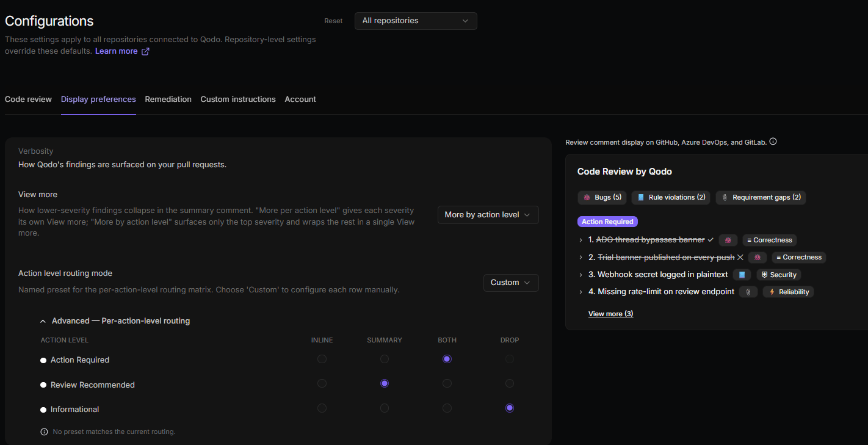Click the View more (3) link
This screenshot has width=868, height=445.
(610, 314)
